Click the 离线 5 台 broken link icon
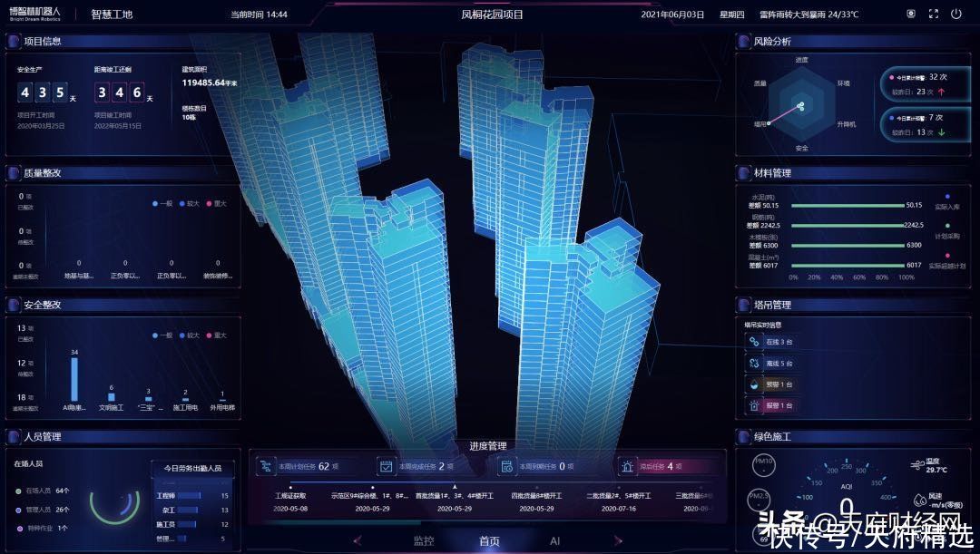 (754, 363)
